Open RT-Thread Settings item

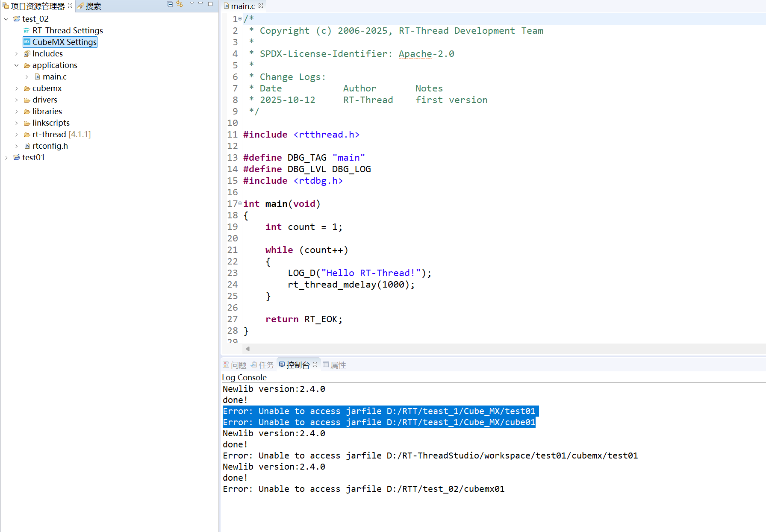tap(68, 30)
